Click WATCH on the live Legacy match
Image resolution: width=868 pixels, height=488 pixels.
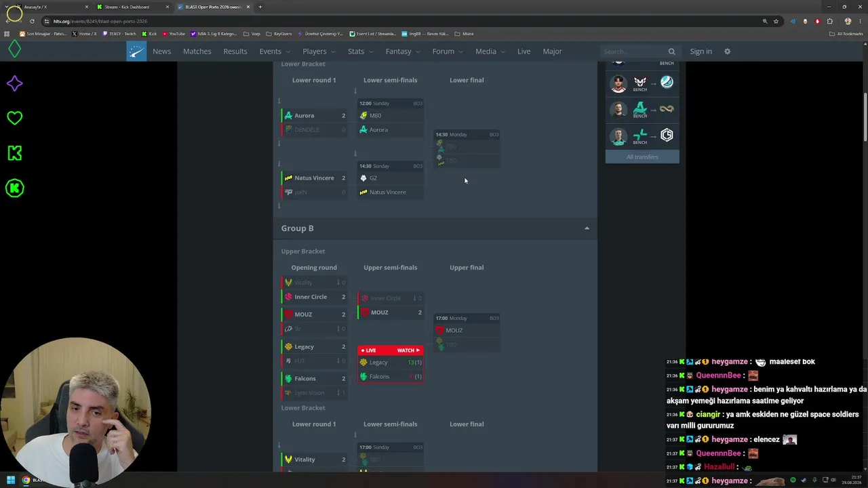pyautogui.click(x=409, y=350)
